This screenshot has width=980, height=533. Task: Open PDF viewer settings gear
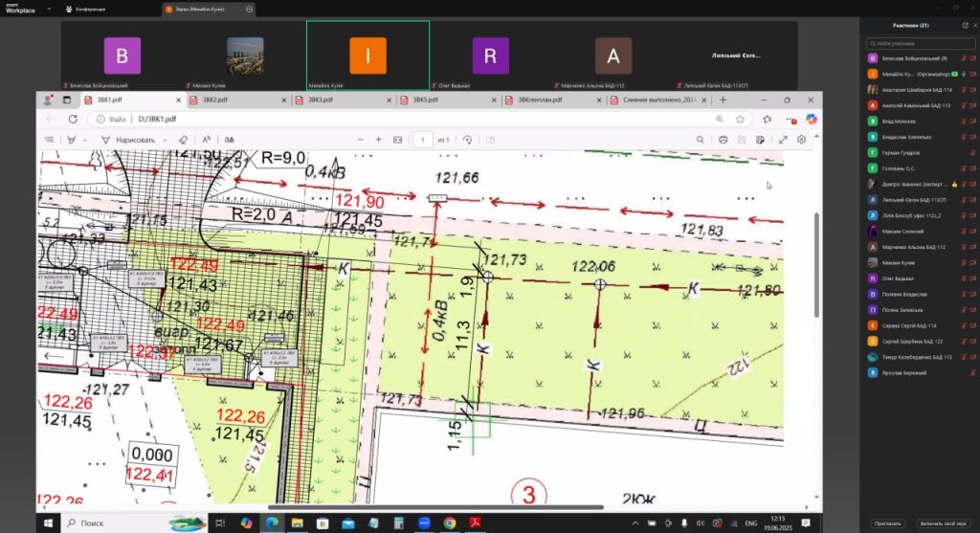(x=802, y=140)
